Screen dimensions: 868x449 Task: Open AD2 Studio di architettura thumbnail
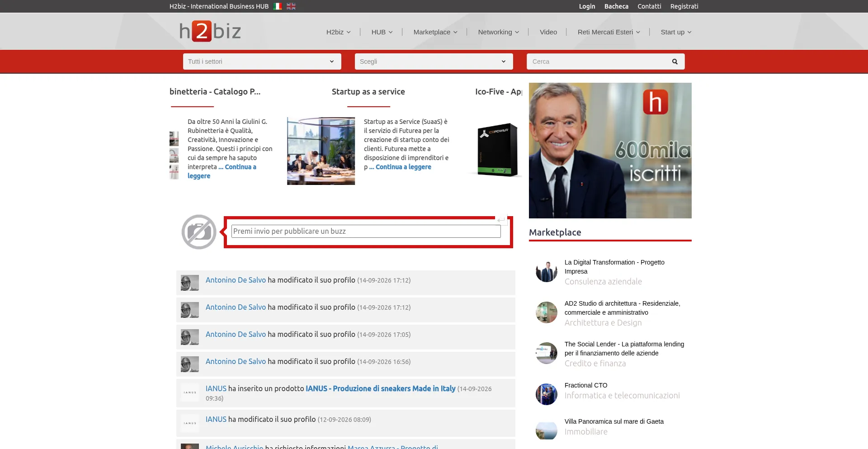pos(547,312)
